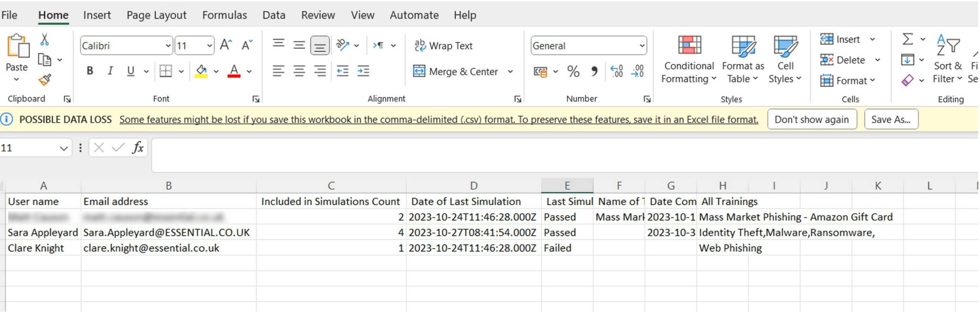
Task: Toggle Wrap Text
Action: coord(443,46)
